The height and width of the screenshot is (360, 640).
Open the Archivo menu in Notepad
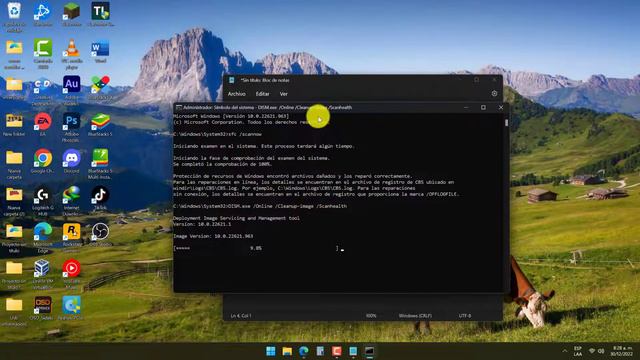(237, 94)
